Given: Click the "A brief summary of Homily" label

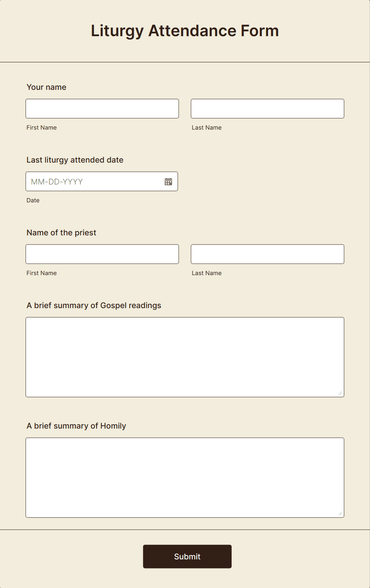Looking at the screenshot, I should coord(76,426).
